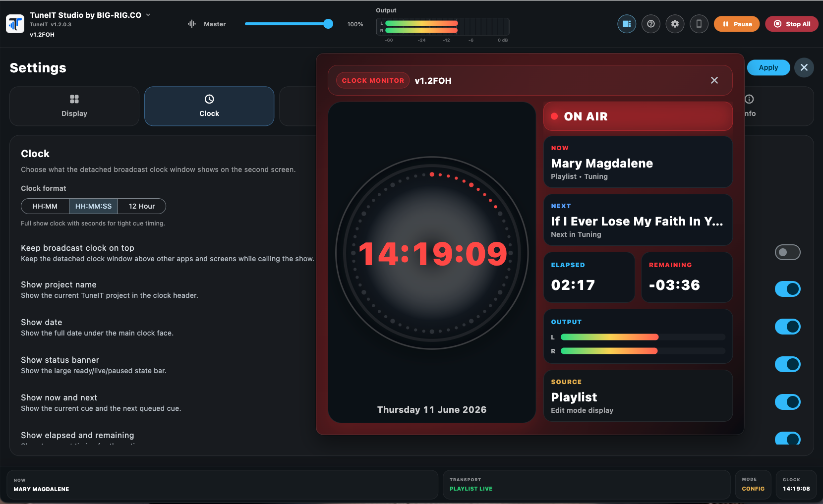Adjust the Master volume slider
The image size is (823, 504).
point(289,24)
